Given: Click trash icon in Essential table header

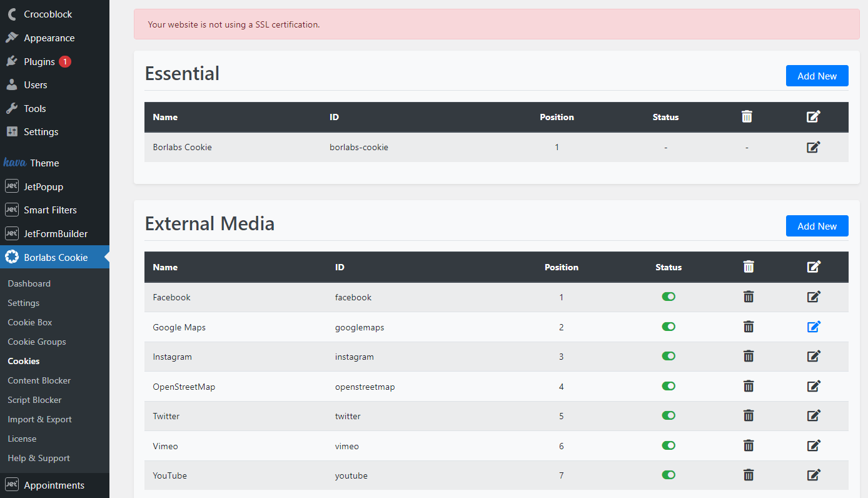Looking at the screenshot, I should pyautogui.click(x=747, y=116).
